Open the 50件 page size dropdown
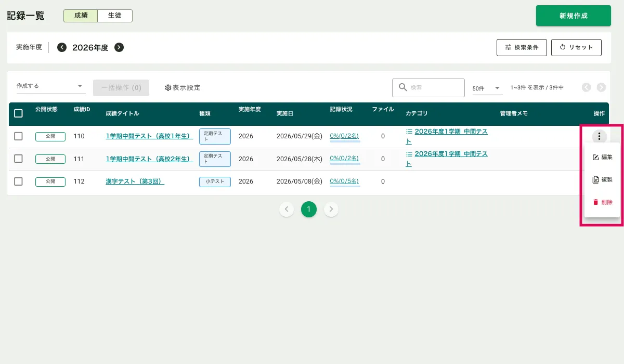Screen dimensions: 624x364 (487, 88)
